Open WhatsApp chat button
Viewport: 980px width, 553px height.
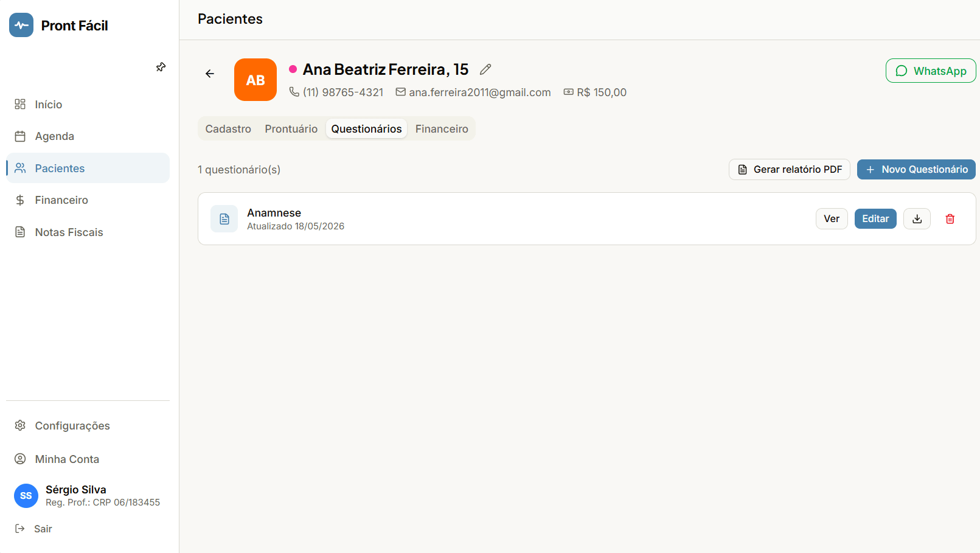[x=931, y=71]
